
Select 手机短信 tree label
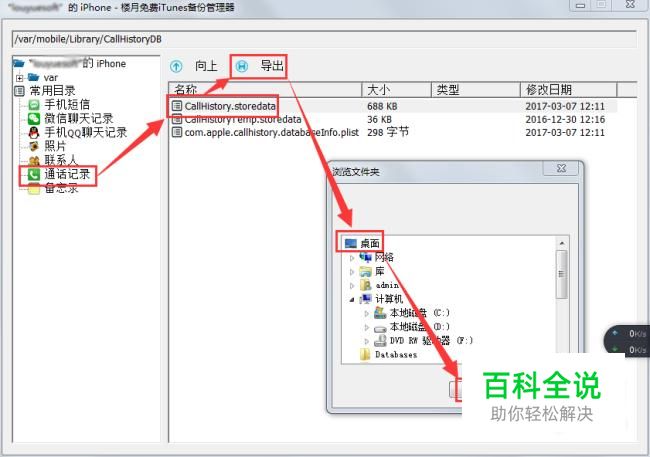(x=67, y=105)
